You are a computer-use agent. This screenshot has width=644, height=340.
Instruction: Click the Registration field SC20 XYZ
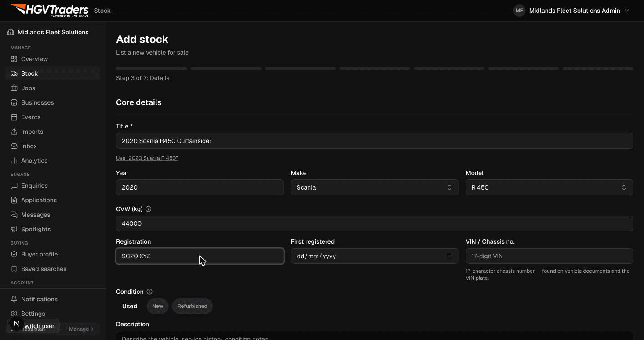coord(200,256)
